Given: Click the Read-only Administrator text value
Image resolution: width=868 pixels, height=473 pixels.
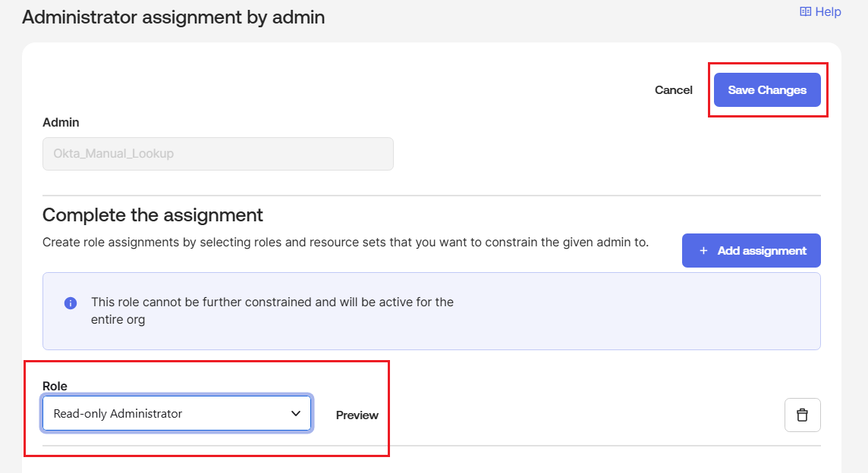Looking at the screenshot, I should [118, 414].
